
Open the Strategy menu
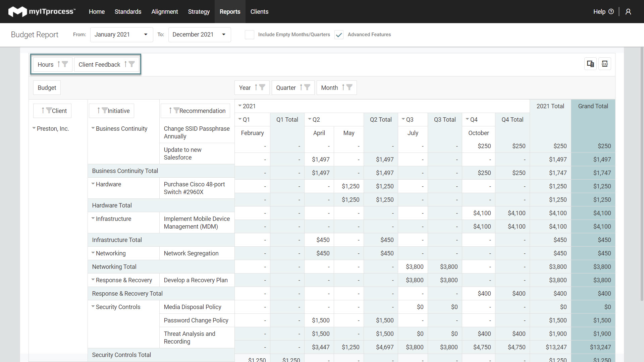point(199,12)
